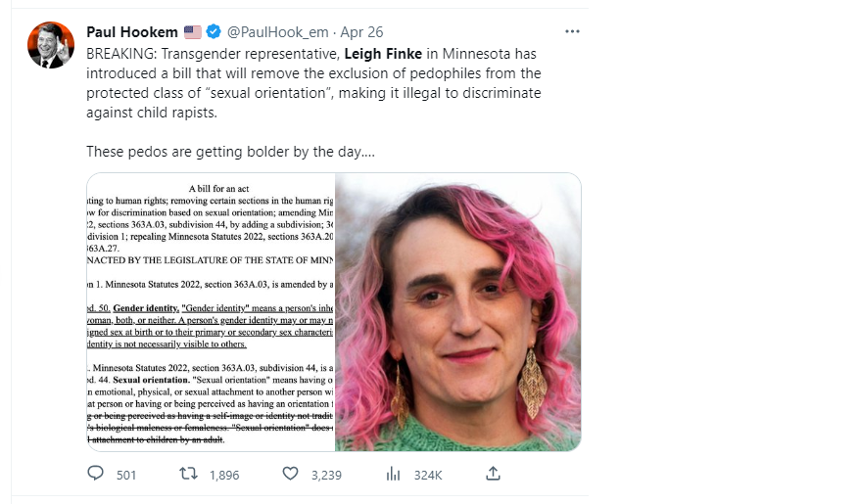Viewport: 858px width, 504px height.
Task: Click the bolded Leigh Finke text
Action: pos(383,54)
